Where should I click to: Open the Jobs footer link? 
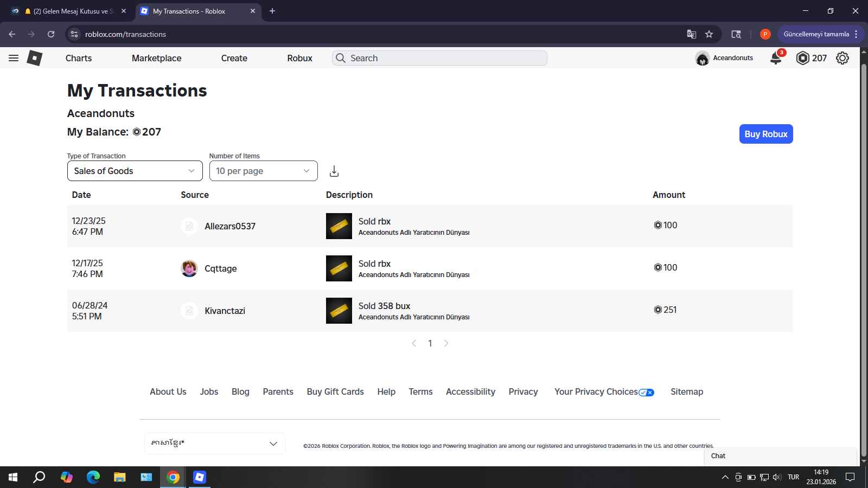point(209,391)
